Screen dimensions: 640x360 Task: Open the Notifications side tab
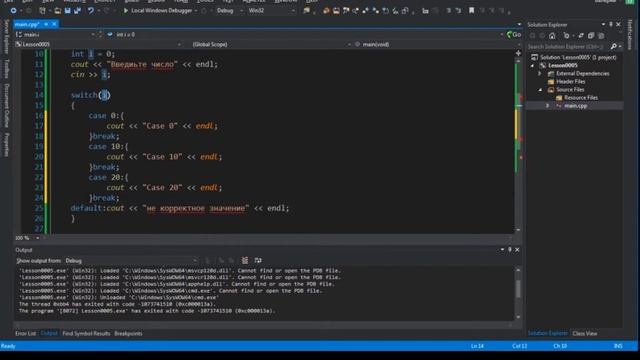click(x=630, y=35)
